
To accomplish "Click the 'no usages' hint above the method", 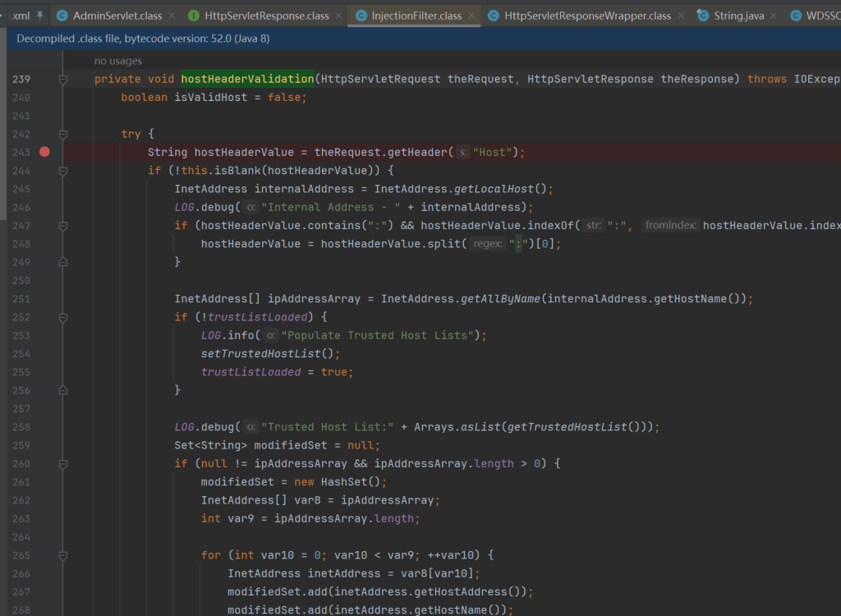I will click(118, 61).
